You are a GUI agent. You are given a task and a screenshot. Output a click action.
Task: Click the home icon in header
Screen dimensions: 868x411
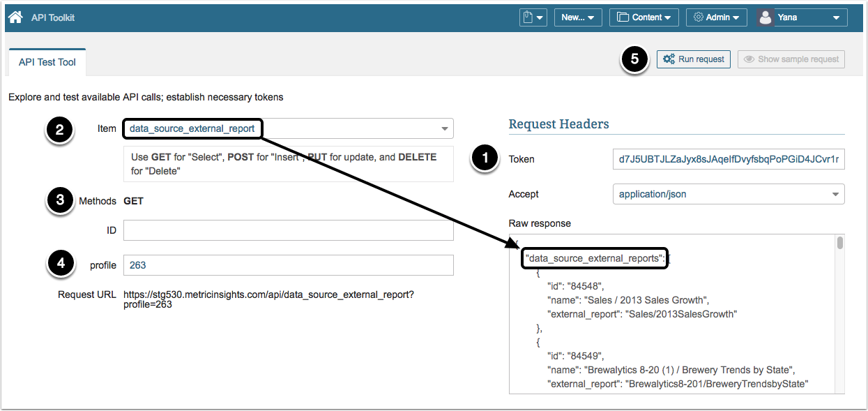click(15, 17)
